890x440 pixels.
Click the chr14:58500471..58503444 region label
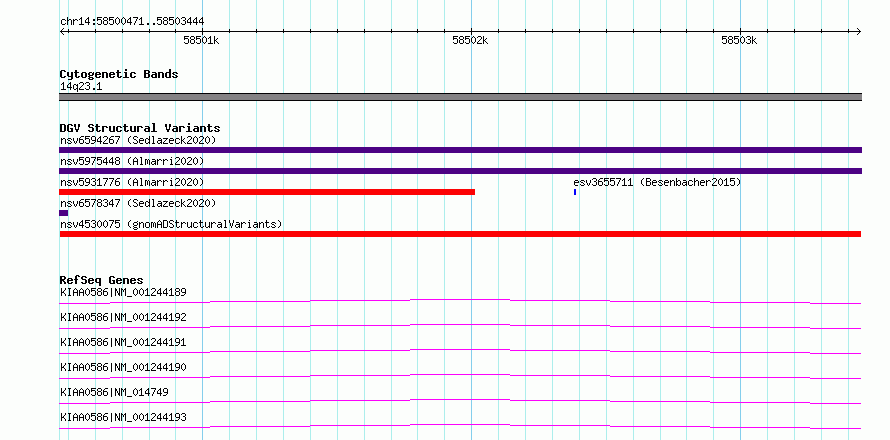[x=132, y=22]
